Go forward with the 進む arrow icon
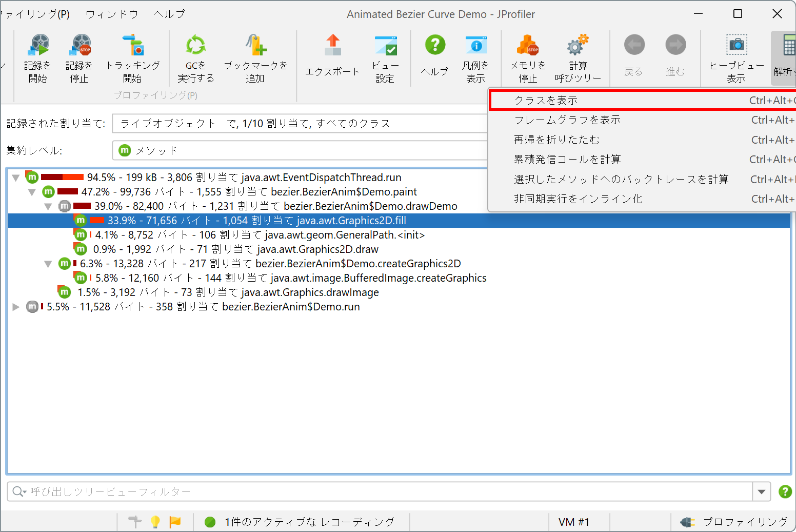This screenshot has width=796, height=532. click(x=675, y=46)
